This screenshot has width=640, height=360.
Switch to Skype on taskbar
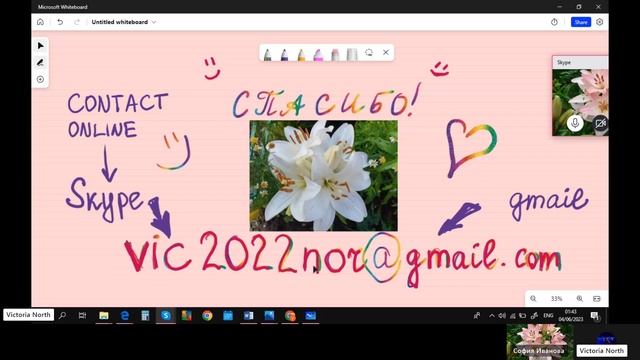166,316
